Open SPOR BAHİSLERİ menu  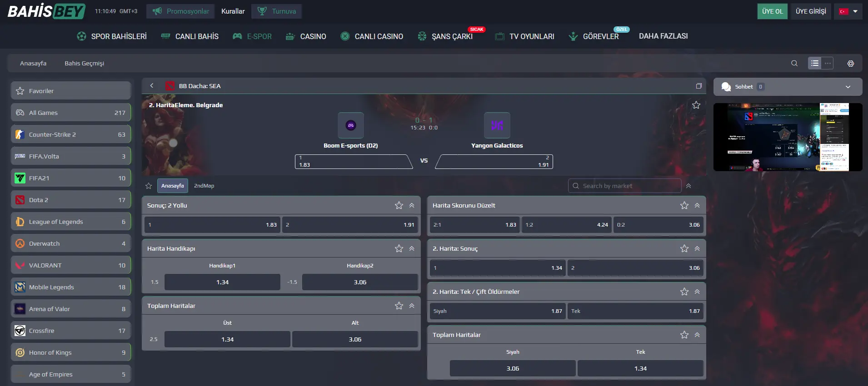coord(112,36)
